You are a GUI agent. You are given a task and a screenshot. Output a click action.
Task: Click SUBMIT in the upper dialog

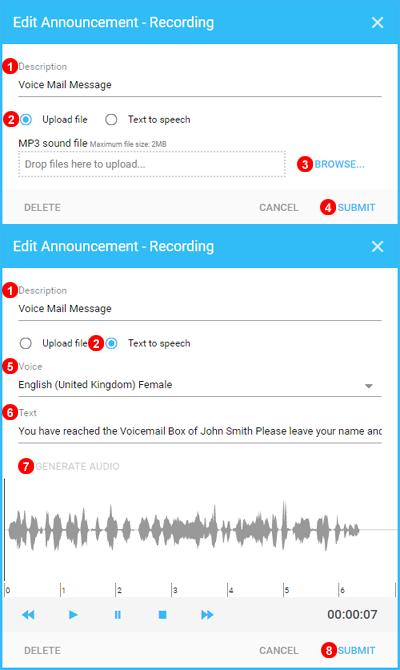click(356, 208)
